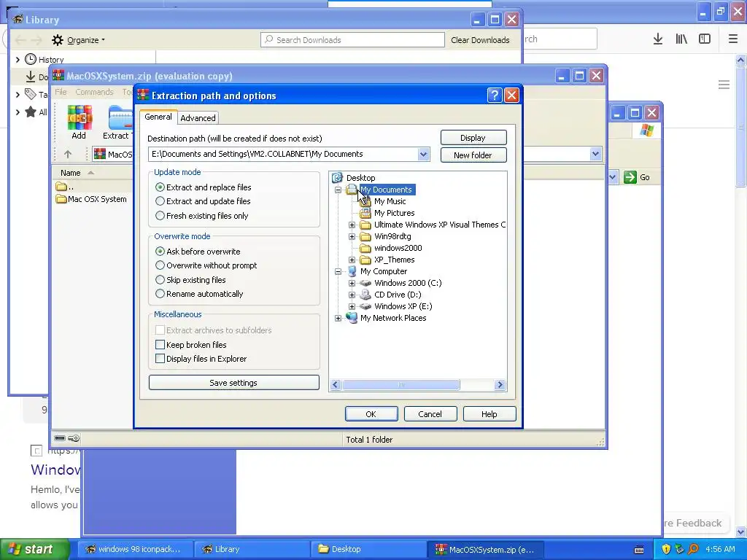Expand Ultimate Windows XP Visual Themes folder
747x560 pixels.
[352, 225]
